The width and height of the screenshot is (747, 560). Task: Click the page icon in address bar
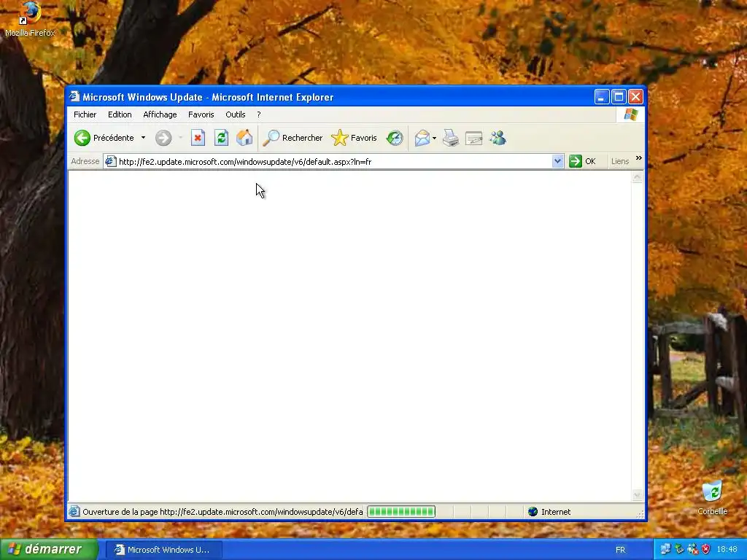pos(111,161)
